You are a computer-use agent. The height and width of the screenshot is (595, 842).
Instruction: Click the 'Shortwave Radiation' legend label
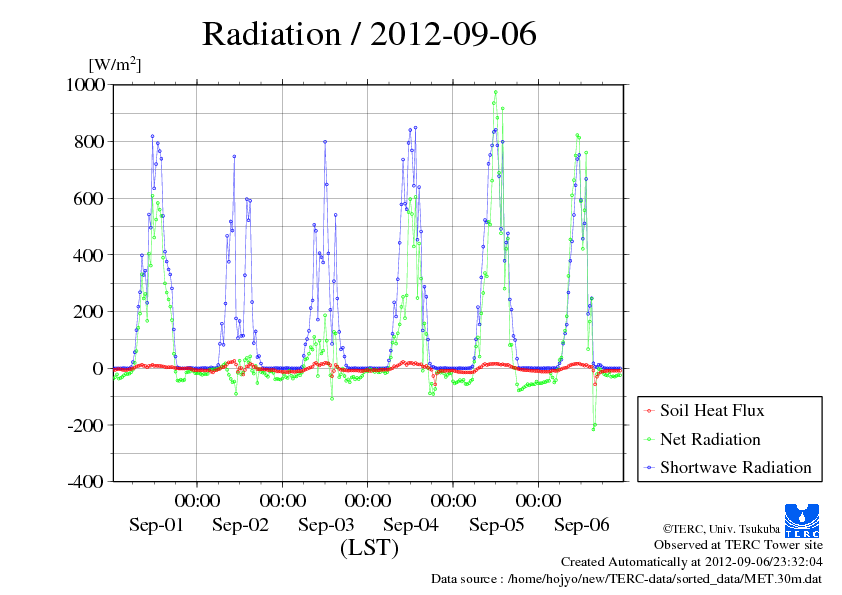[x=736, y=467]
